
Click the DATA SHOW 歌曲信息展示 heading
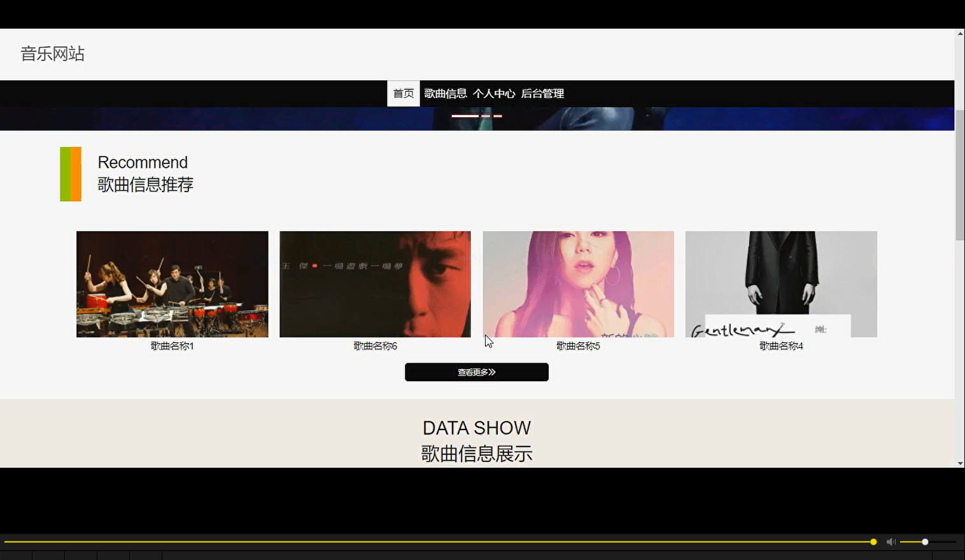pyautogui.click(x=477, y=440)
